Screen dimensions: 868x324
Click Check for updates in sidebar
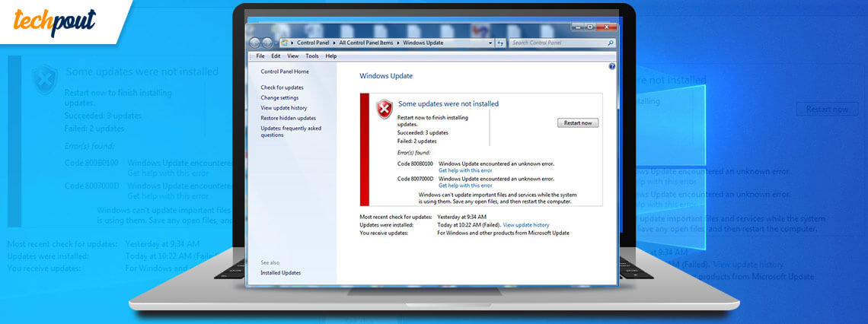tap(282, 87)
